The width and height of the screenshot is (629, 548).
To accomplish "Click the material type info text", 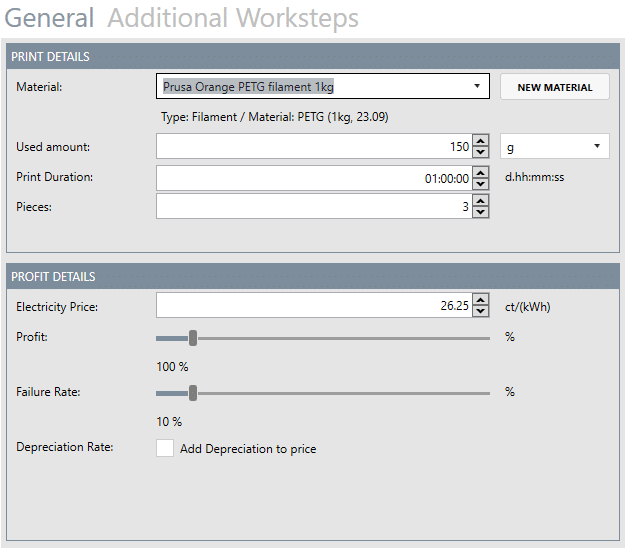I will [x=275, y=117].
